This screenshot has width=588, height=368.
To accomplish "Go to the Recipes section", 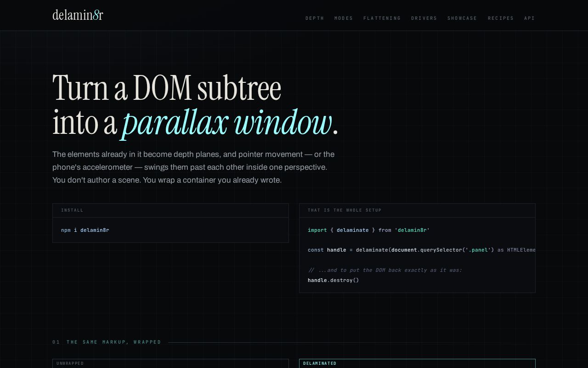I will [501, 18].
